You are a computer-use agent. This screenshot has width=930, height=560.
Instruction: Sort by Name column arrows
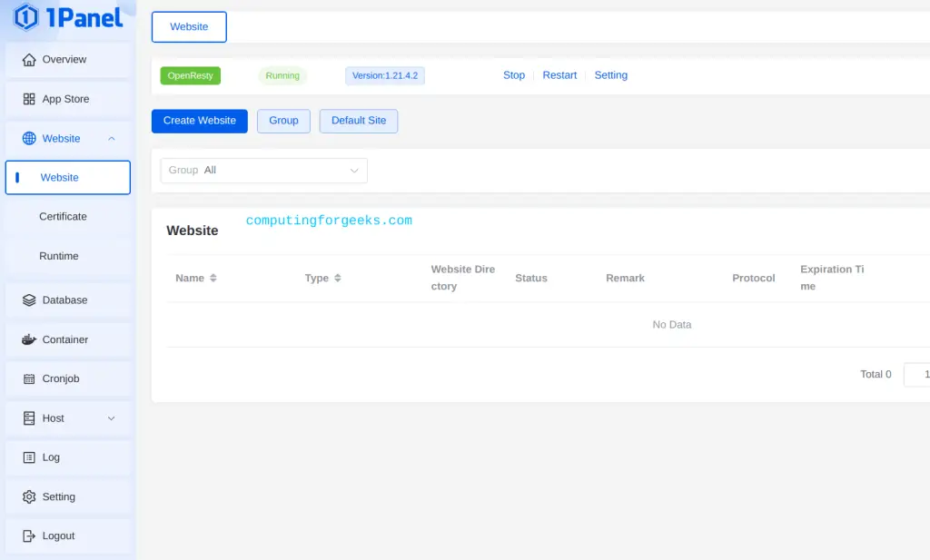pyautogui.click(x=213, y=278)
